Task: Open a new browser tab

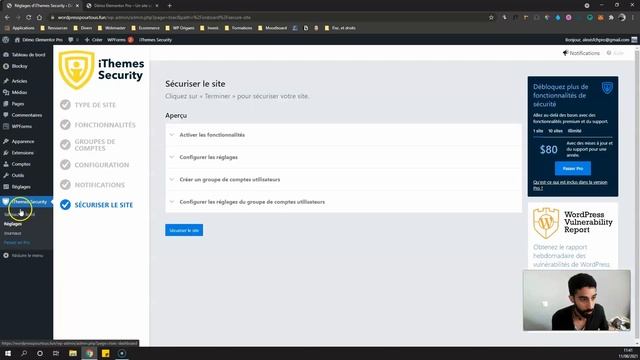Action: (169, 6)
